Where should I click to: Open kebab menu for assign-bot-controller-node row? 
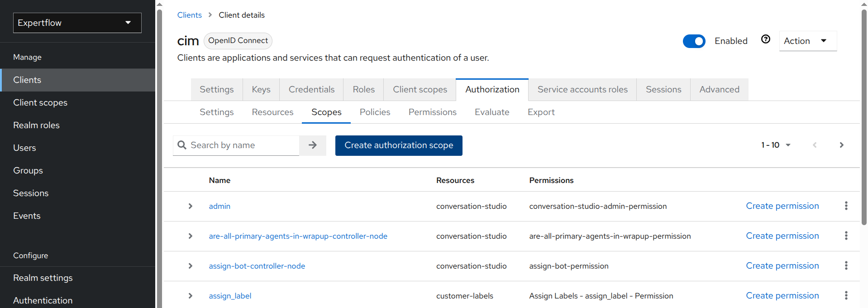coord(846,266)
